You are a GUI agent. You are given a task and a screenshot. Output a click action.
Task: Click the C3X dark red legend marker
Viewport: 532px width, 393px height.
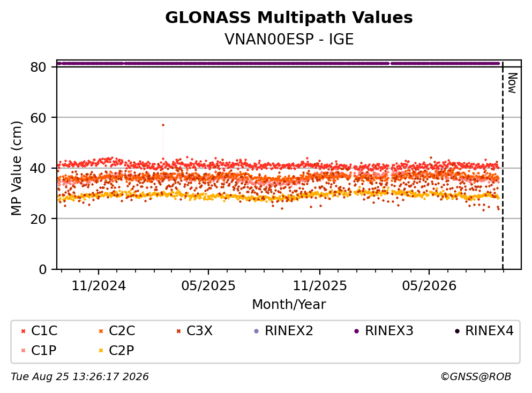(178, 331)
